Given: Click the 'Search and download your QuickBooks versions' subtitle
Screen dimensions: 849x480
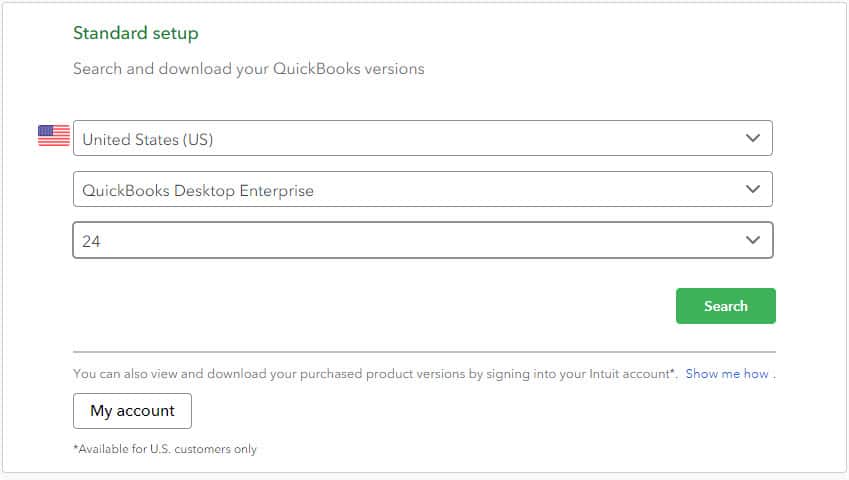Looking at the screenshot, I should [249, 69].
